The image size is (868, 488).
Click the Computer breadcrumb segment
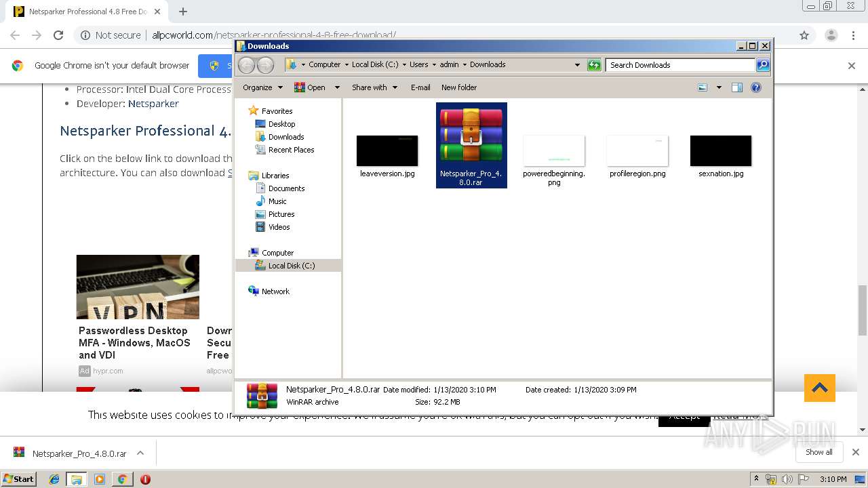pyautogui.click(x=324, y=64)
